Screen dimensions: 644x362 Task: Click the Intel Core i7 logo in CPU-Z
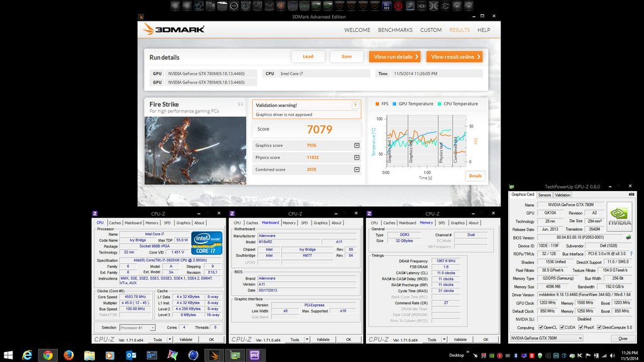click(206, 243)
